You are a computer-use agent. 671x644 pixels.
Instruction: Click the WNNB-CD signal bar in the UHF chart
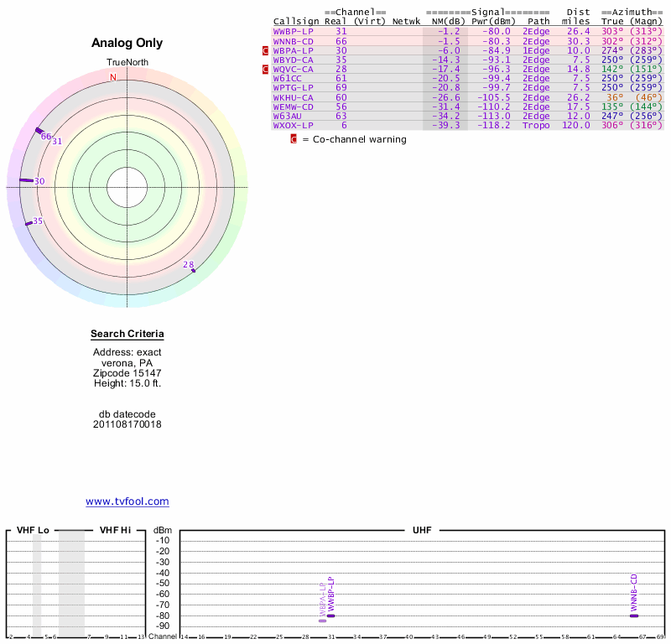pyautogui.click(x=635, y=615)
